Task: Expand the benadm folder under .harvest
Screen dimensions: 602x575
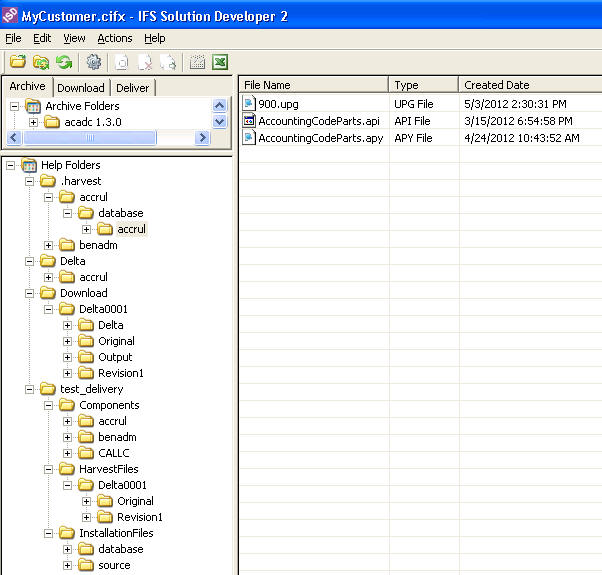Action: [49, 245]
